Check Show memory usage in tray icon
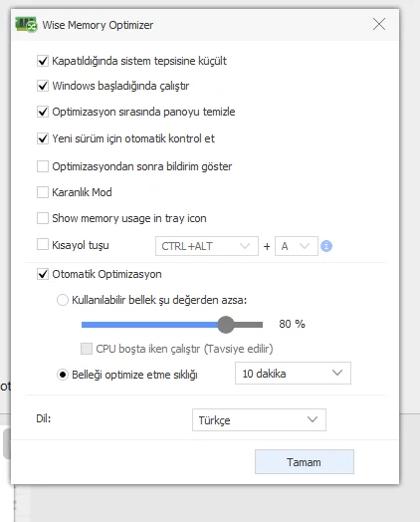 click(x=43, y=218)
